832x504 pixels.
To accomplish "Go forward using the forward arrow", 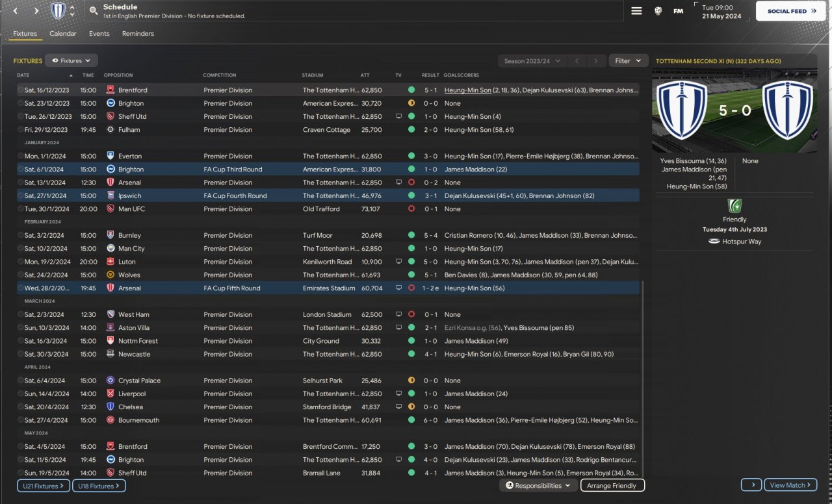I will tap(36, 11).
